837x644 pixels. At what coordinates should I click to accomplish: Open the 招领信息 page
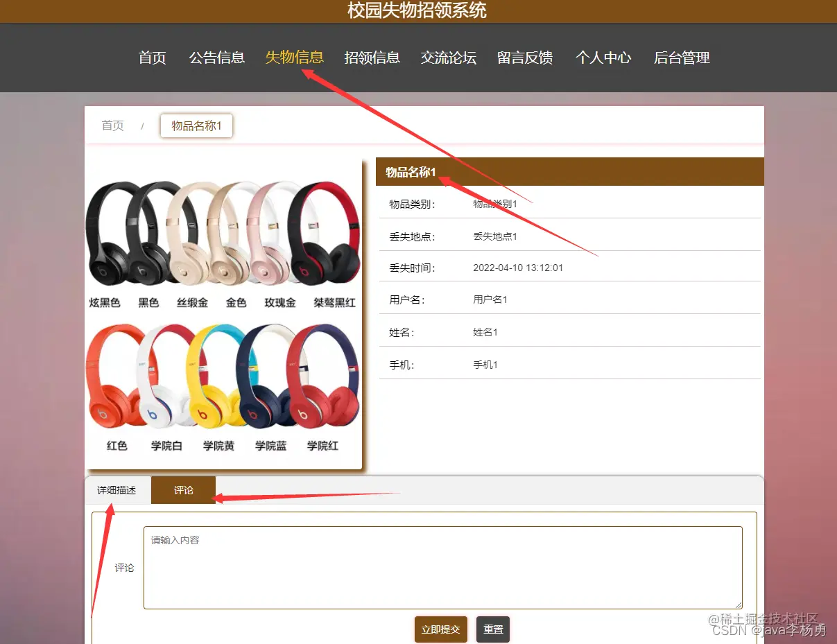point(372,58)
